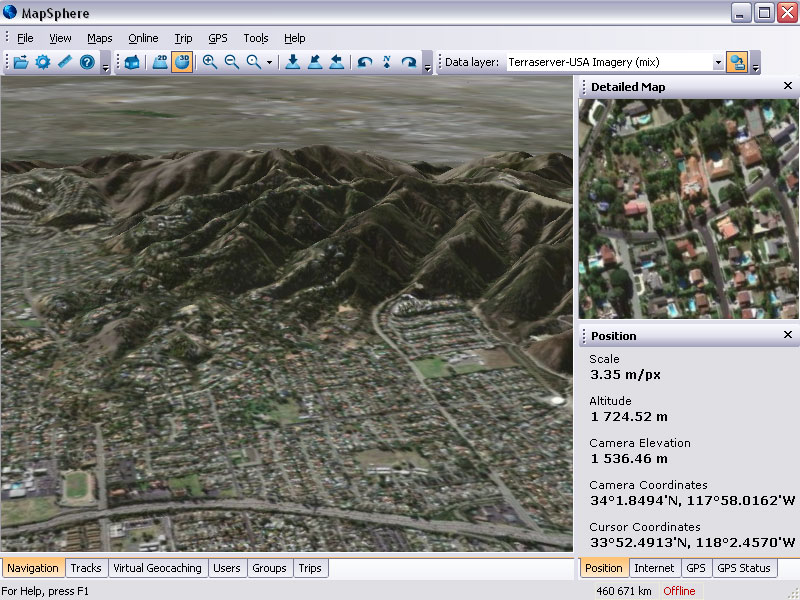Close the Position panel

(788, 335)
